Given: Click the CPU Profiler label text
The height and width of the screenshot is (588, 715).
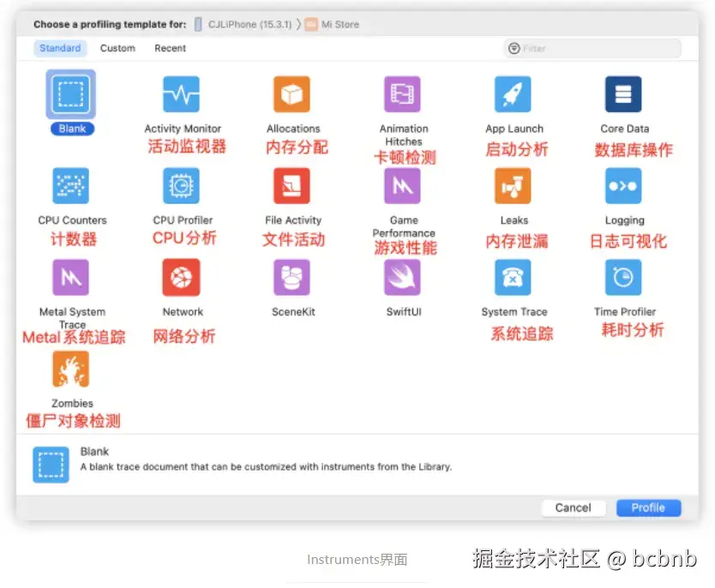Looking at the screenshot, I should point(183,220).
